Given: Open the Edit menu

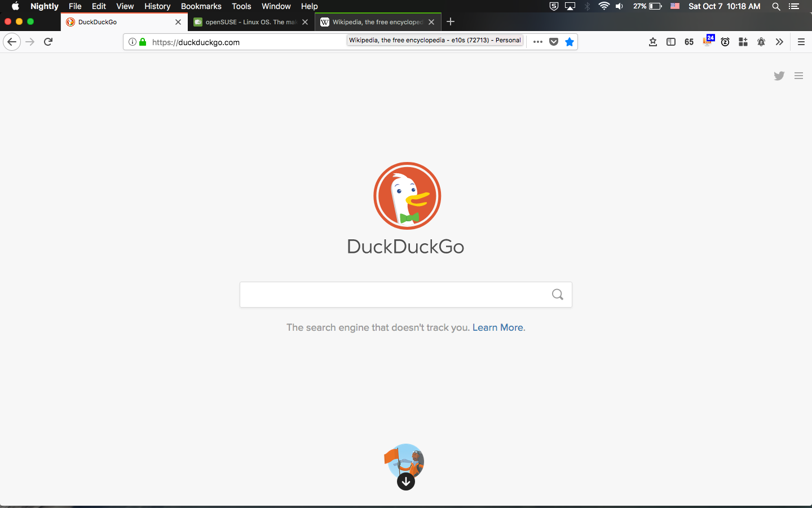Looking at the screenshot, I should click(x=99, y=6).
